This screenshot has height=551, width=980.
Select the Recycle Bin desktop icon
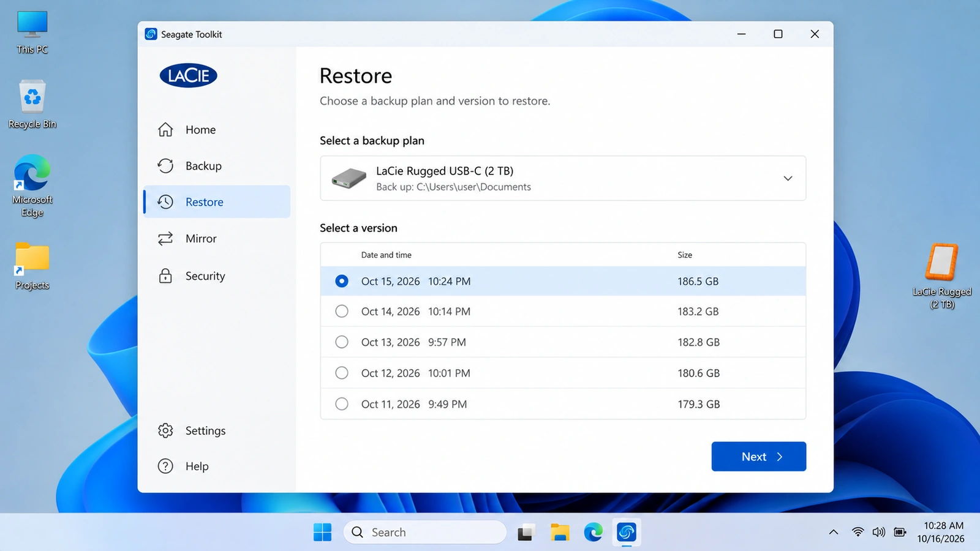(x=32, y=105)
